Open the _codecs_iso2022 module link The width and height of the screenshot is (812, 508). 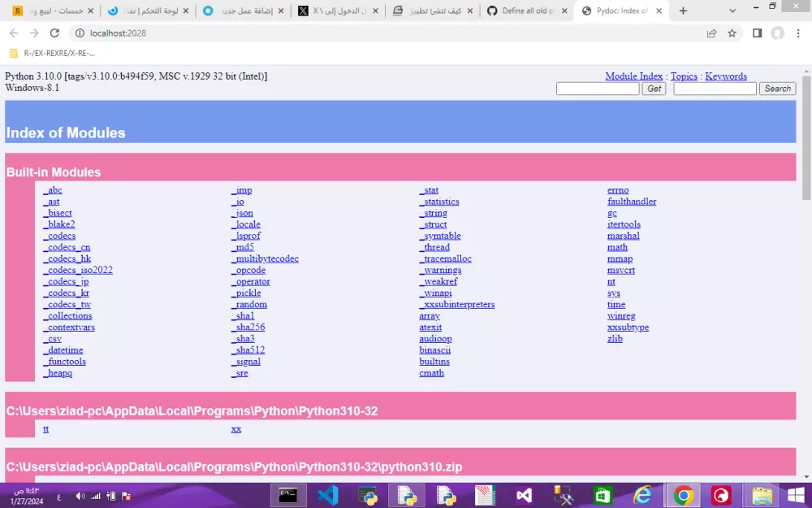[x=78, y=270]
